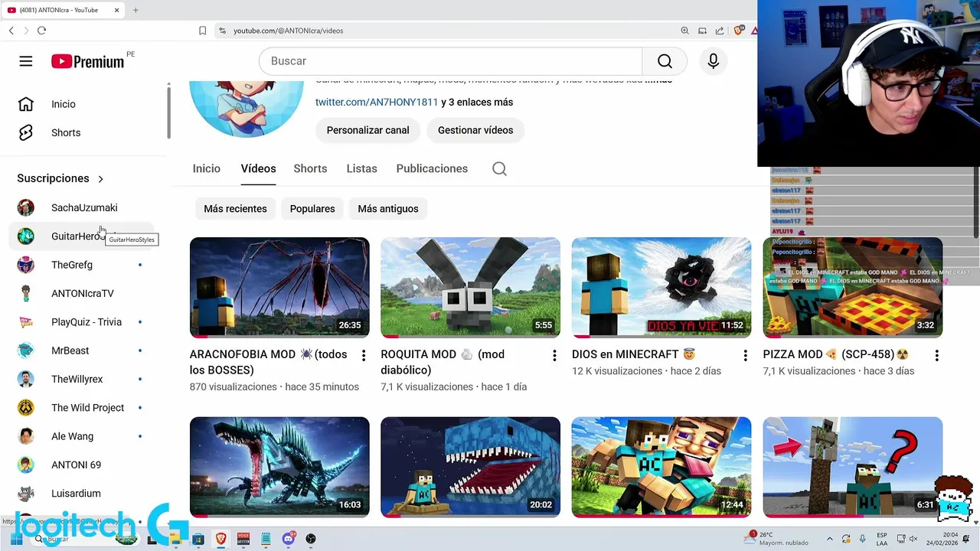Open the YouTube hamburger guide menu
980x551 pixels.
26,61
